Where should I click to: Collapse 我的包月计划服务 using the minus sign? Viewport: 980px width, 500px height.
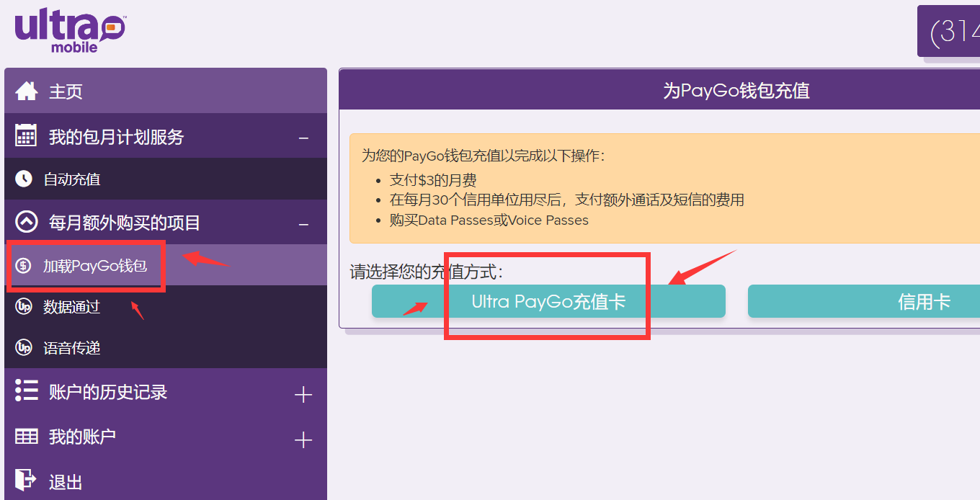[303, 138]
